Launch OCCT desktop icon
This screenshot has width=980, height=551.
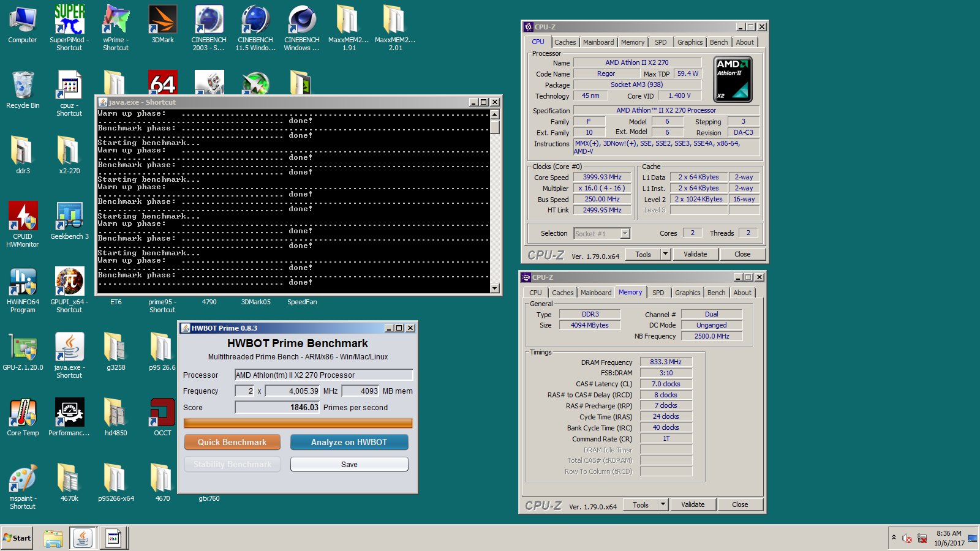click(x=162, y=417)
